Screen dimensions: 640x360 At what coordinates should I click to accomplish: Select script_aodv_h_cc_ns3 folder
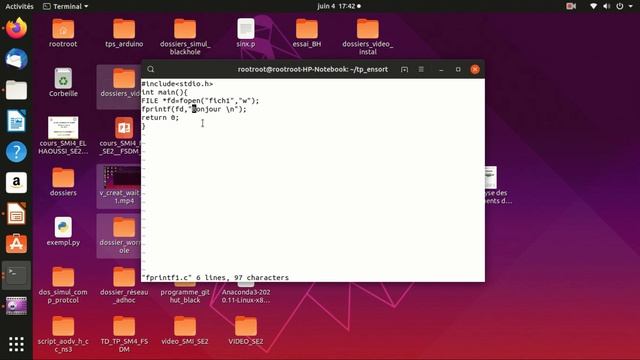tap(63, 334)
